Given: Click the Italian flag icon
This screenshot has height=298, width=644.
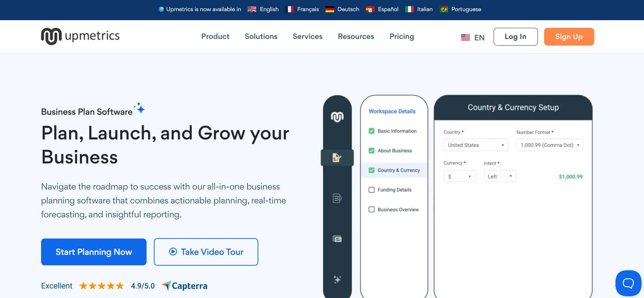Looking at the screenshot, I should pyautogui.click(x=409, y=9).
